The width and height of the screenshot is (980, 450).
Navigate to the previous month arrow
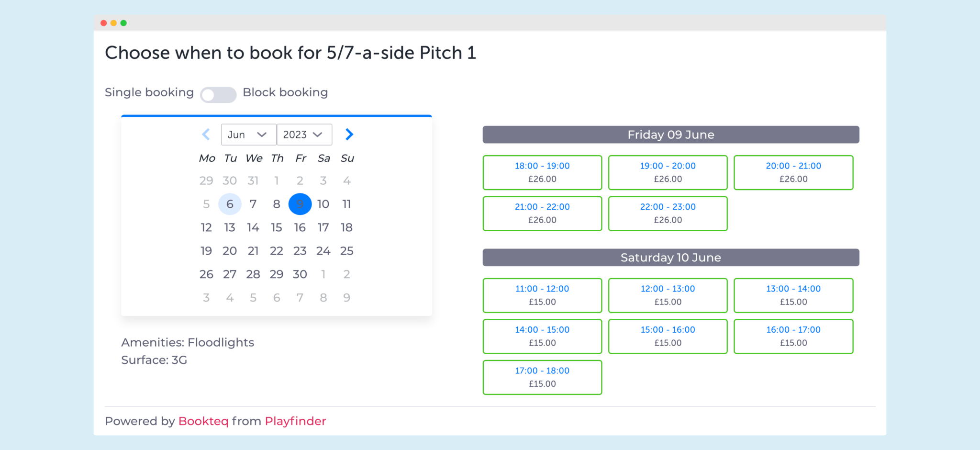click(x=206, y=135)
